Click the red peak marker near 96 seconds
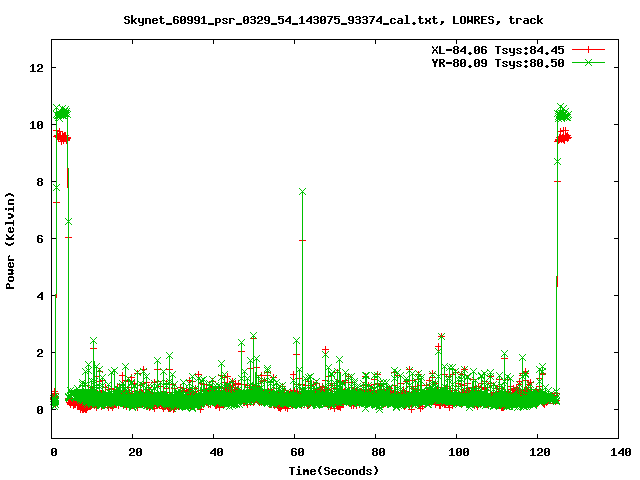The height and width of the screenshot is (480, 640). (x=441, y=337)
